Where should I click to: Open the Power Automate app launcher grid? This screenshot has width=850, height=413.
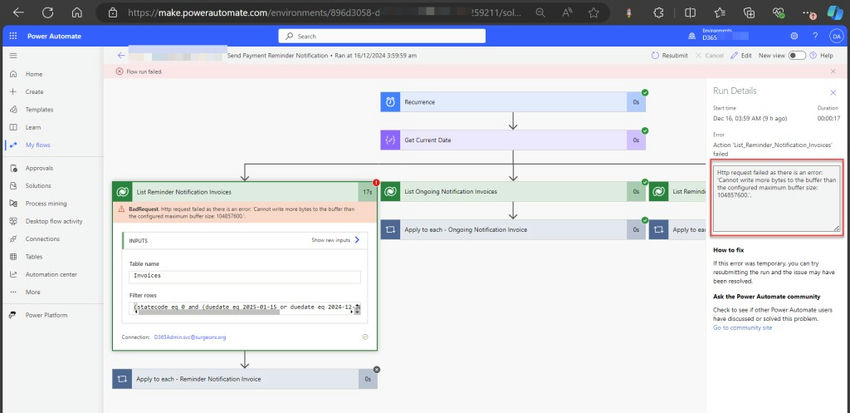point(13,36)
